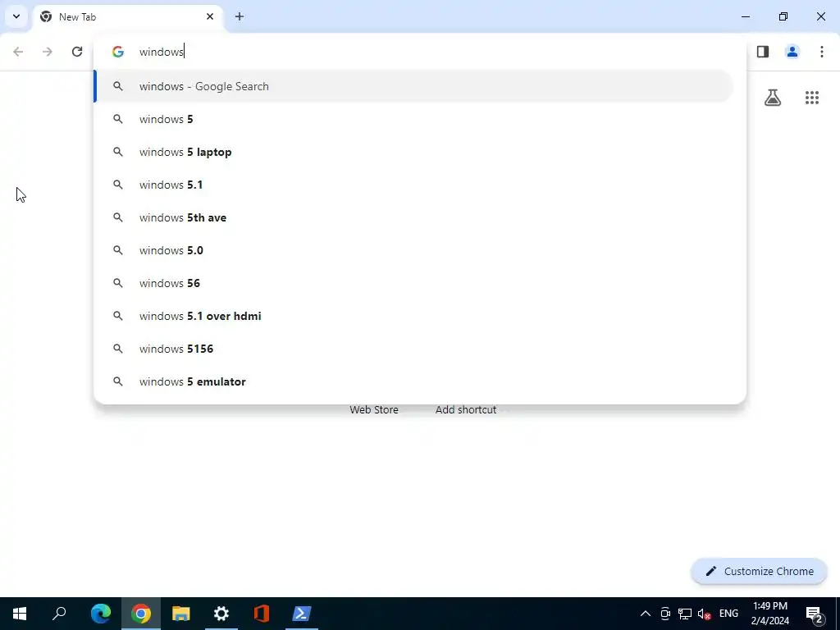Open the Chrome three-dot menu
This screenshot has height=630, width=840.
click(x=822, y=52)
